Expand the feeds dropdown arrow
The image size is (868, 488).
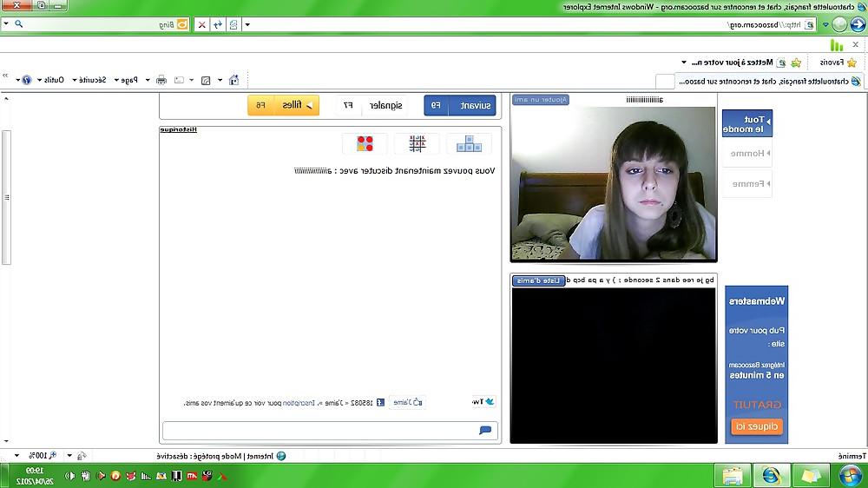point(192,80)
